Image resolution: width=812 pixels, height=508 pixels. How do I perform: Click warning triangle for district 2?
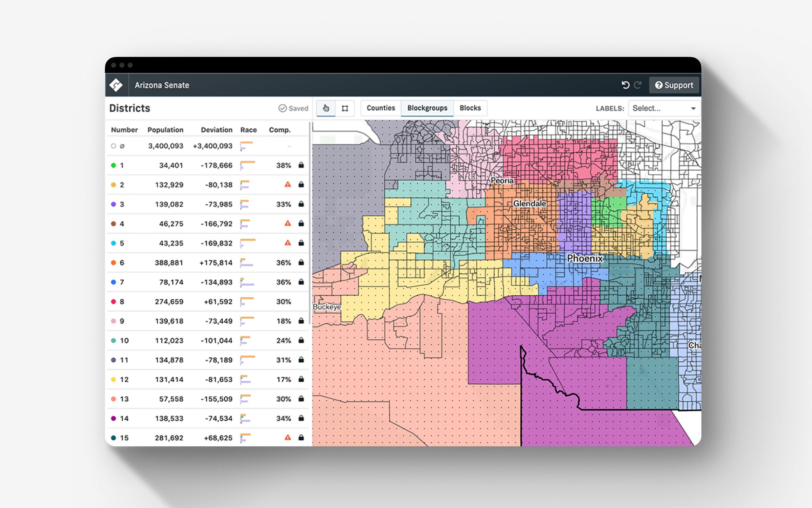[x=288, y=185]
